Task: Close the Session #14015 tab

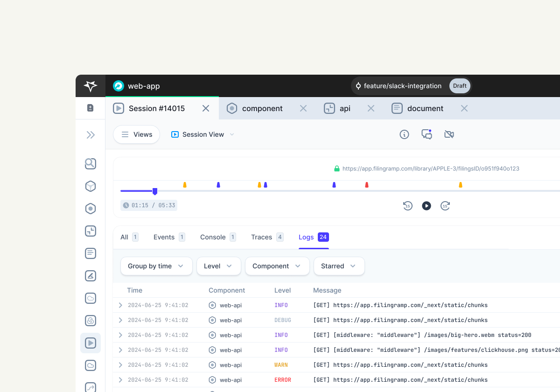Action: coord(206,108)
